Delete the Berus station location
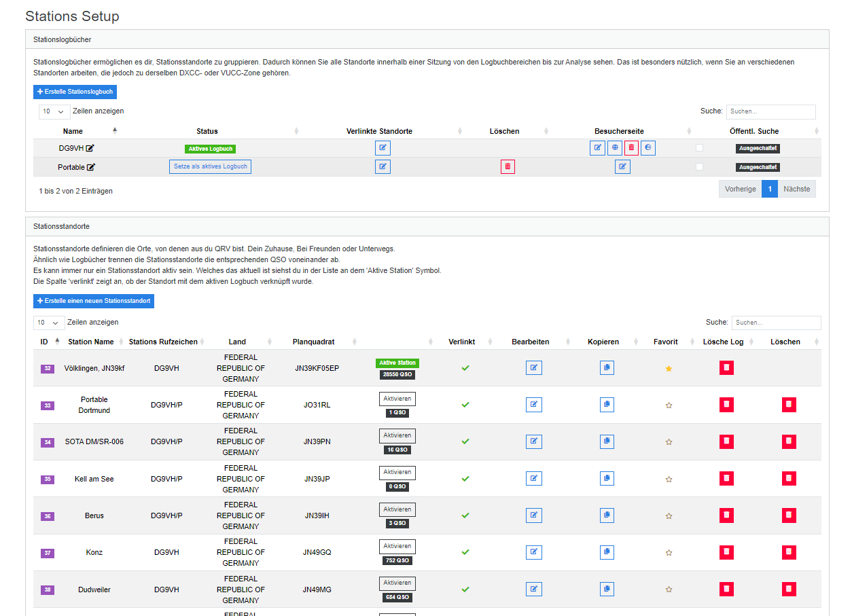 pyautogui.click(x=788, y=515)
